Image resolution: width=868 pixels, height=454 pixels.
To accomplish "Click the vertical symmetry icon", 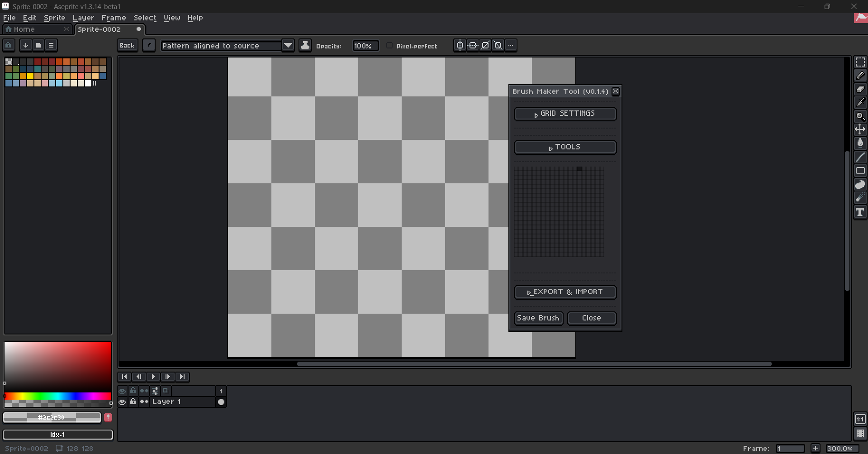I will click(473, 45).
